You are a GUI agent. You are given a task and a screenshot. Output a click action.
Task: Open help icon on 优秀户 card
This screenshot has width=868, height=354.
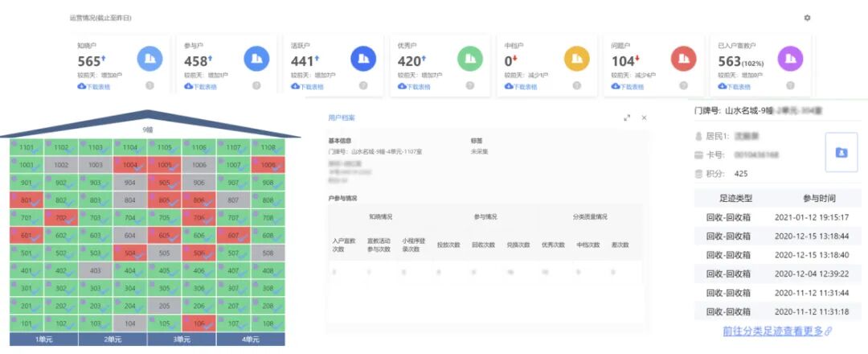click(x=470, y=85)
